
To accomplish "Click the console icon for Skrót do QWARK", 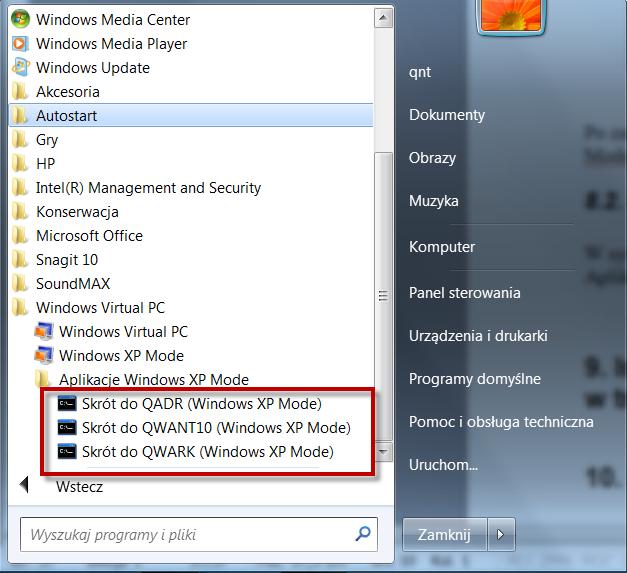I will [67, 452].
